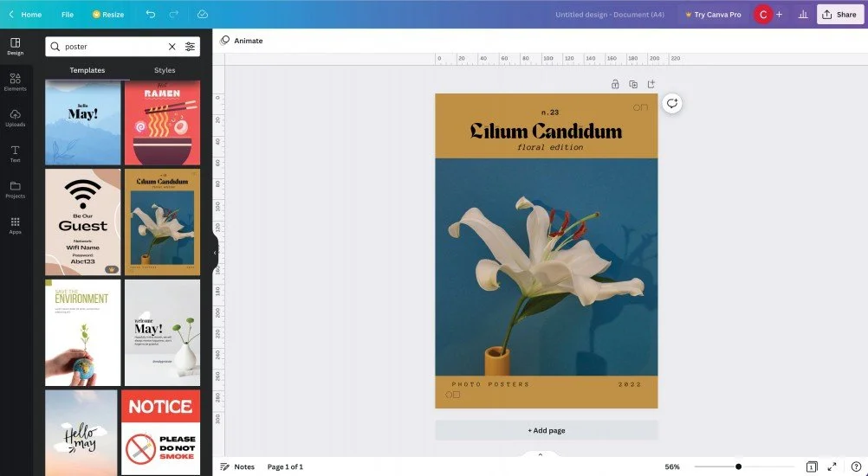Open the Projects folder panel
The image size is (868, 476).
(x=15, y=190)
